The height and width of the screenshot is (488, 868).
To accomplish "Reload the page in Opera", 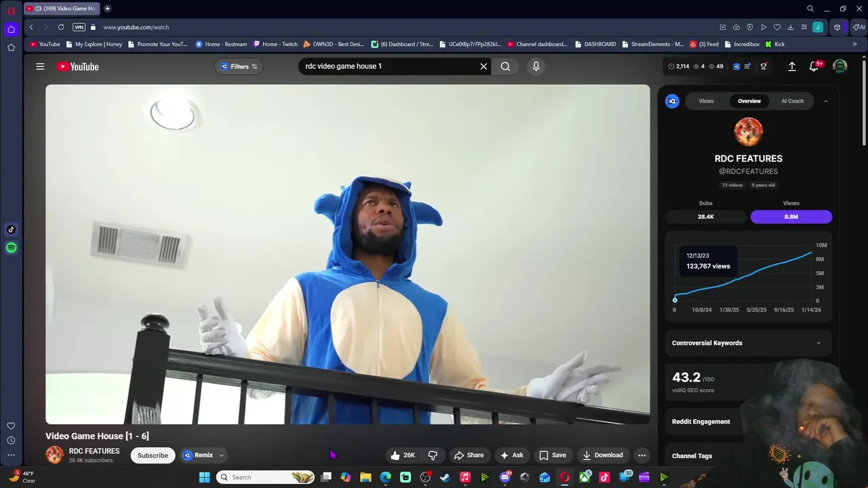I will pyautogui.click(x=61, y=27).
